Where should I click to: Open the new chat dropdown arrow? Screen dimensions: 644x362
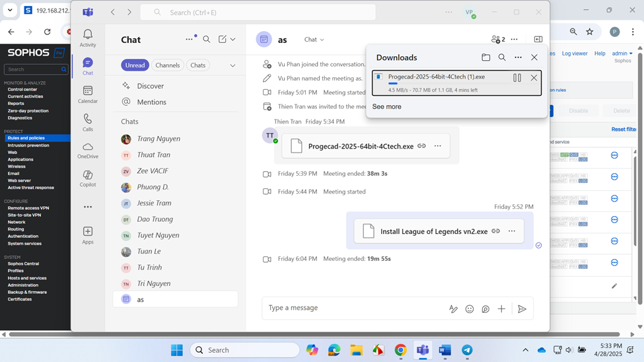233,40
